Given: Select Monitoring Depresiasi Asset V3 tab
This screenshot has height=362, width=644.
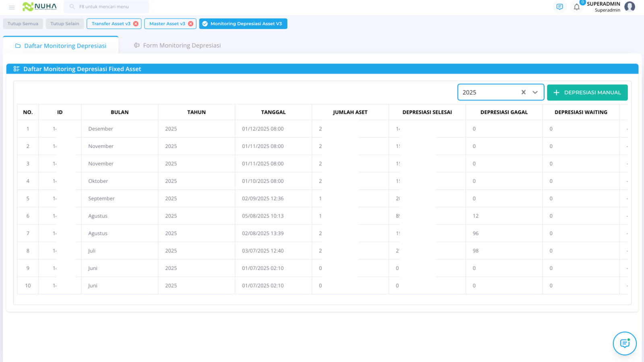Looking at the screenshot, I should tap(243, 24).
